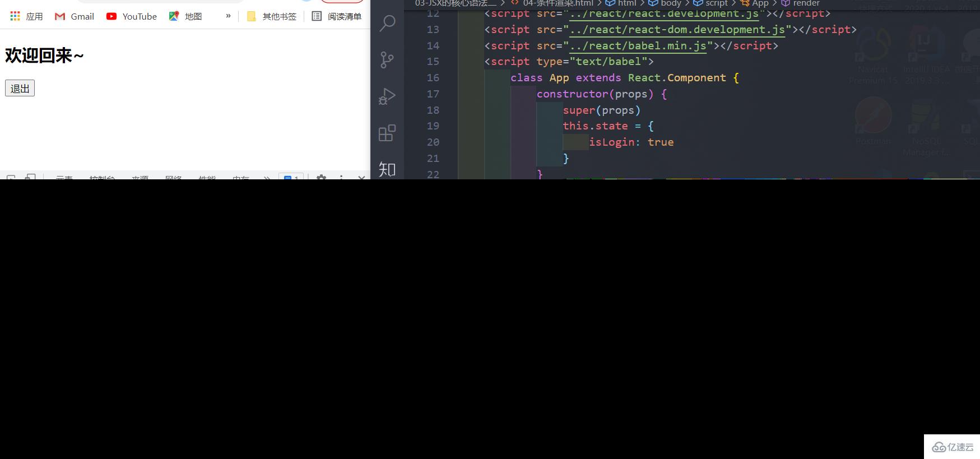Open the 阅读清单 reading list

click(x=336, y=16)
